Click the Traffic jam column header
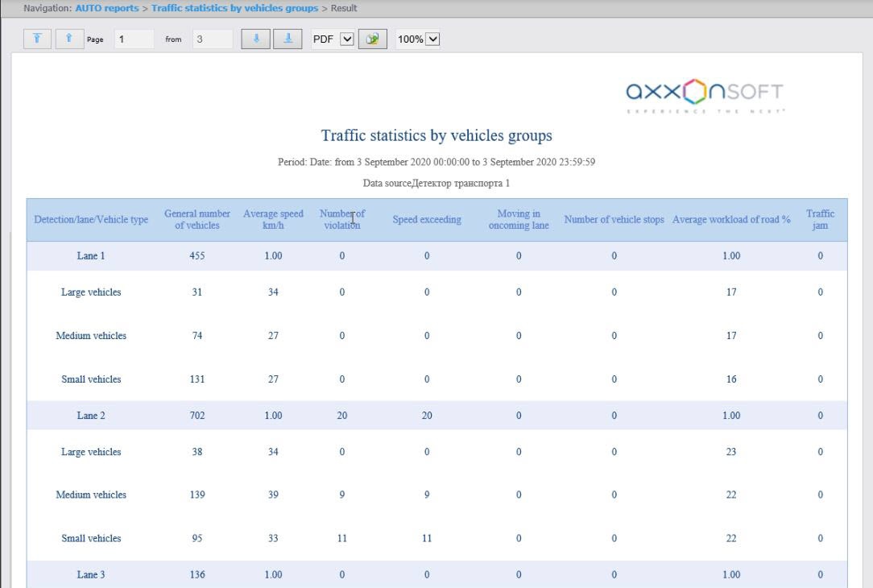 pos(820,219)
